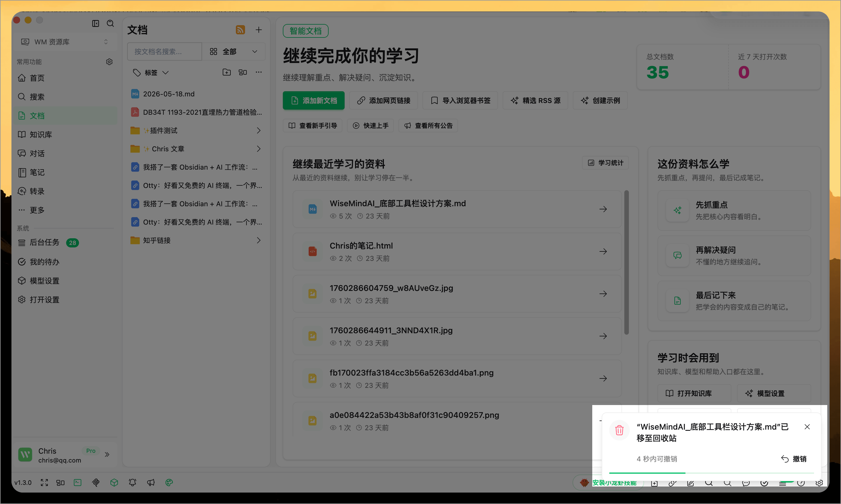841x504 pixels.
Task: Open 我的待办 in sidebar
Action: click(65, 262)
